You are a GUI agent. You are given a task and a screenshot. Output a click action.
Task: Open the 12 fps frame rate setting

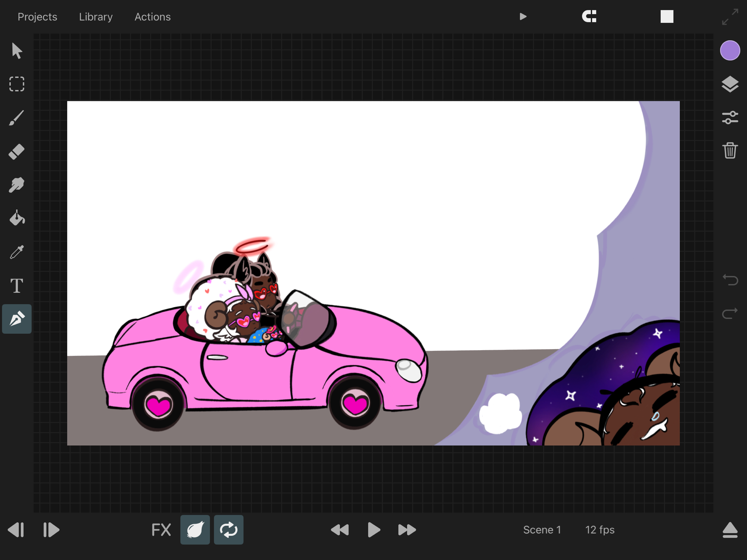point(599,530)
